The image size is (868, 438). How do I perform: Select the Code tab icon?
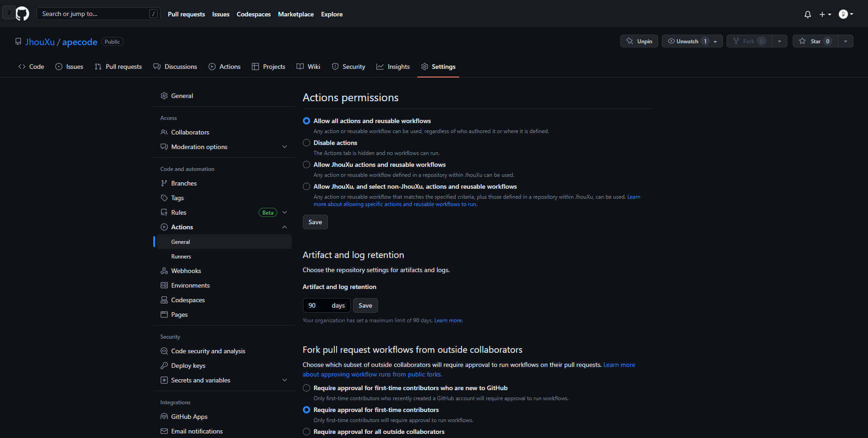click(x=22, y=67)
